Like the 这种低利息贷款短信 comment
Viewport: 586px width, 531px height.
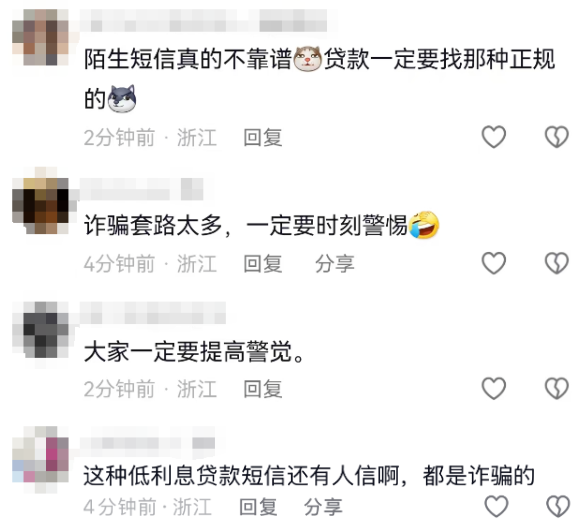click(496, 507)
